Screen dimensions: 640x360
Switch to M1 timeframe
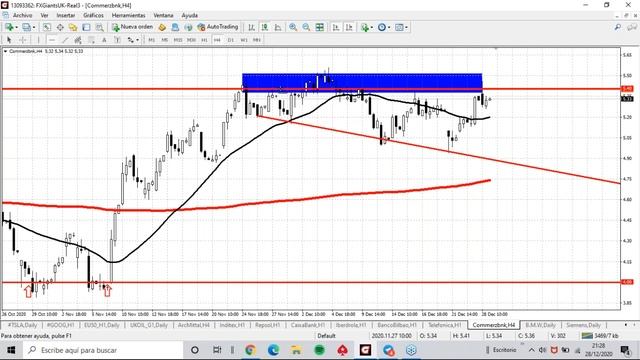click(151, 40)
